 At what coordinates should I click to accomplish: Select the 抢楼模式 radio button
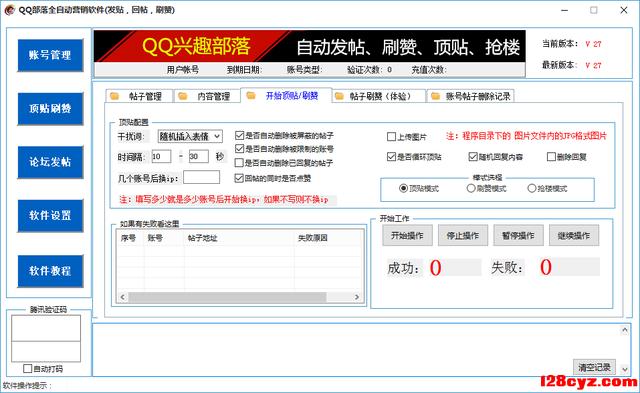coord(531,188)
